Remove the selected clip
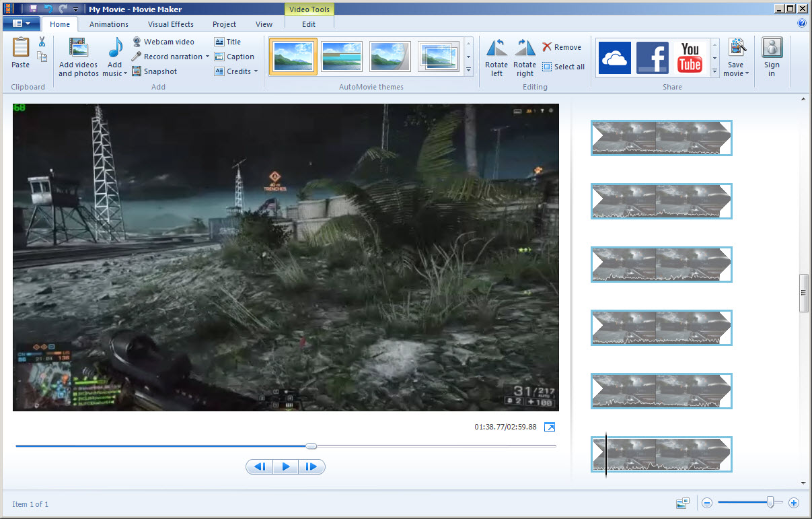Image resolution: width=812 pixels, height=519 pixels. click(561, 47)
